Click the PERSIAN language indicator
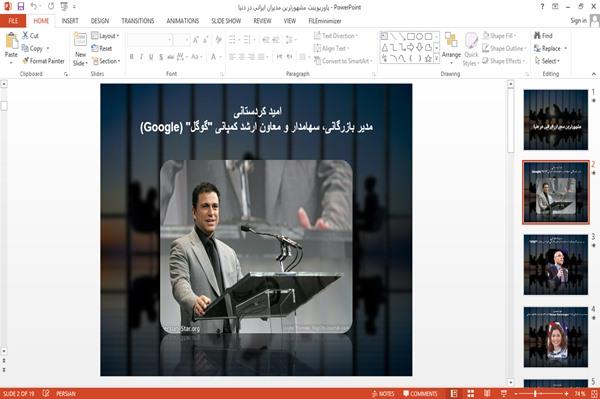The width and height of the screenshot is (600, 399). pos(66,394)
